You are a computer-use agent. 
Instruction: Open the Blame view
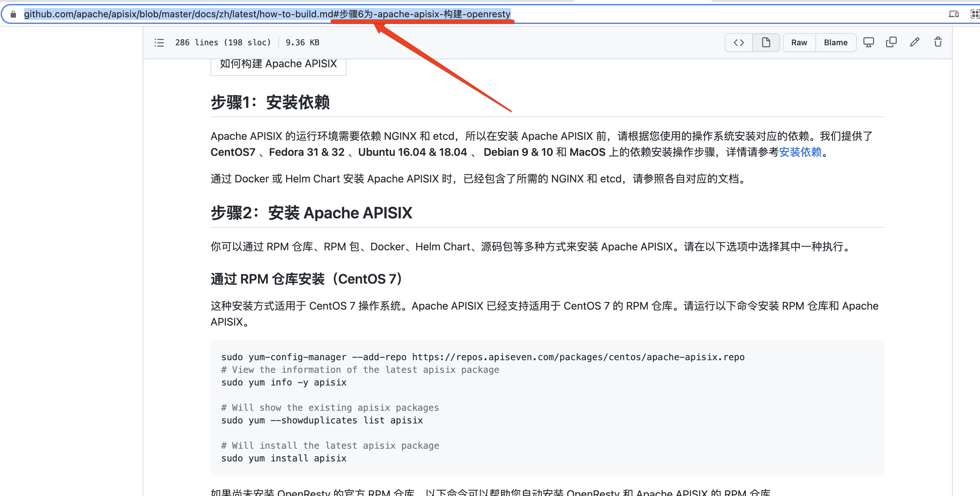tap(835, 43)
